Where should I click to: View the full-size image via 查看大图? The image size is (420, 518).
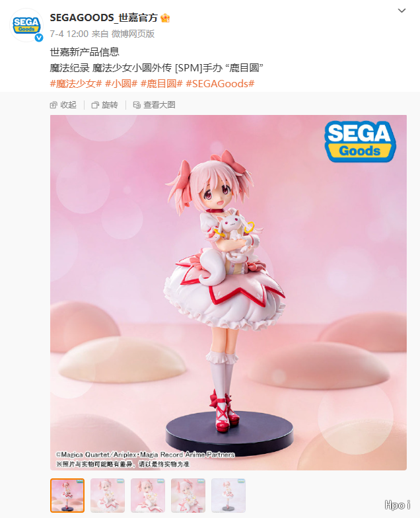coord(154,105)
